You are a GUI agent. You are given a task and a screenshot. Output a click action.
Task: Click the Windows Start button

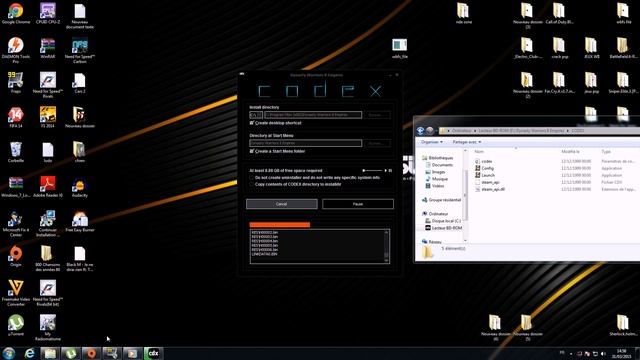pyautogui.click(x=9, y=353)
